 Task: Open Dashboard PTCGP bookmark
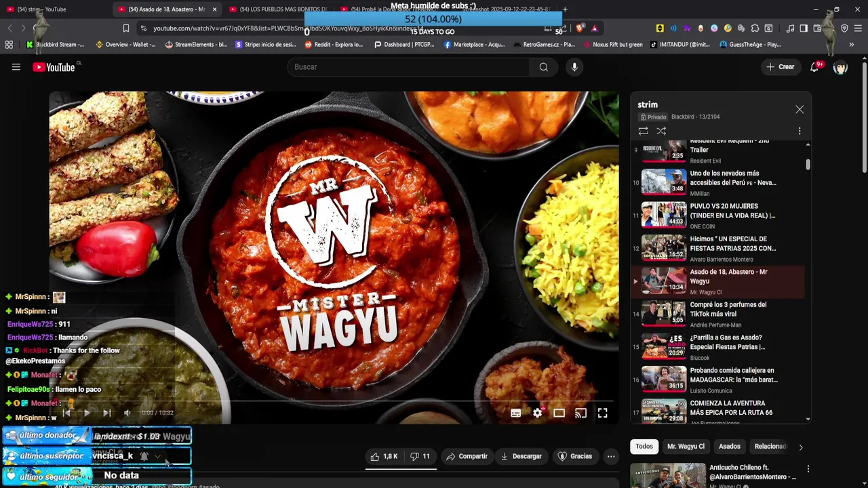[404, 45]
